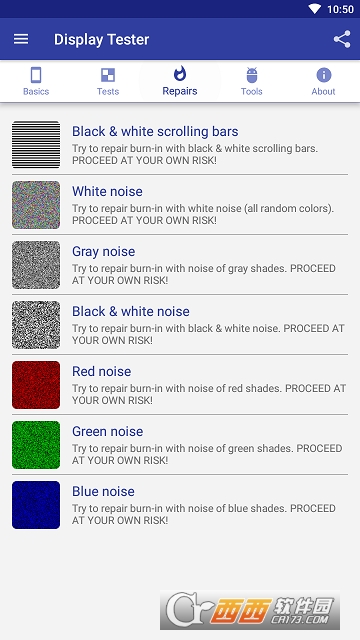Tap the share icon in header
This screenshot has width=360, height=640.
pos(342,39)
